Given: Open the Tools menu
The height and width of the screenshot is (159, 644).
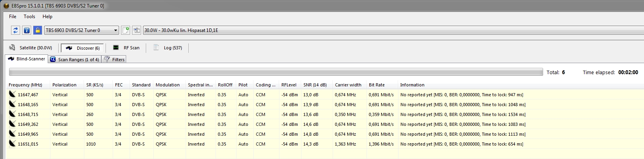Looking at the screenshot, I should tap(29, 17).
